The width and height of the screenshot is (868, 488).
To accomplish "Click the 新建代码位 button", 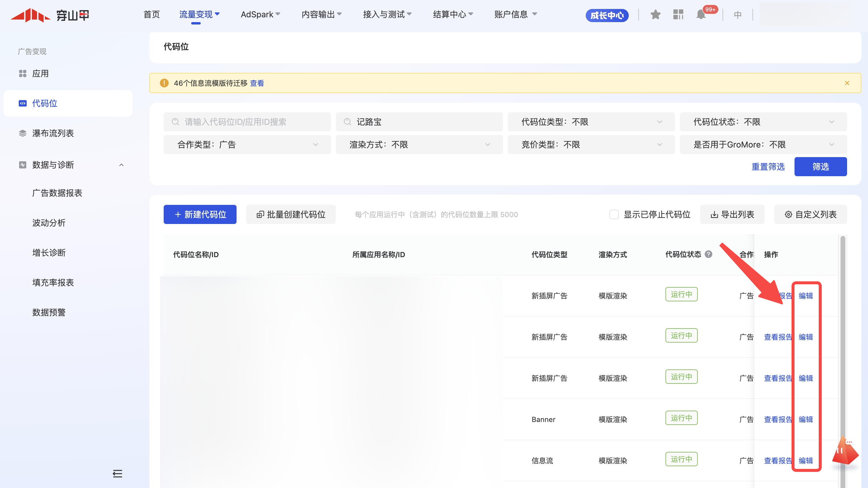I will [x=200, y=214].
